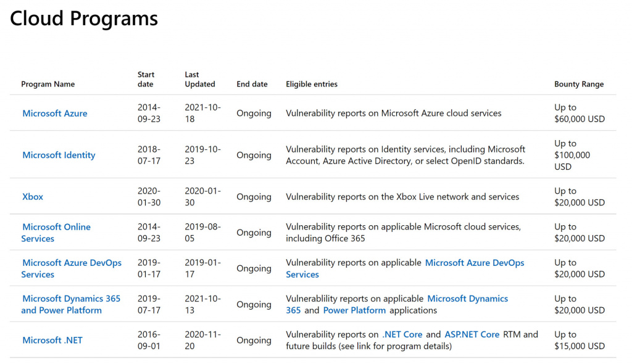Click last updated date 2019-10-23
The image size is (632, 364).
202,155
